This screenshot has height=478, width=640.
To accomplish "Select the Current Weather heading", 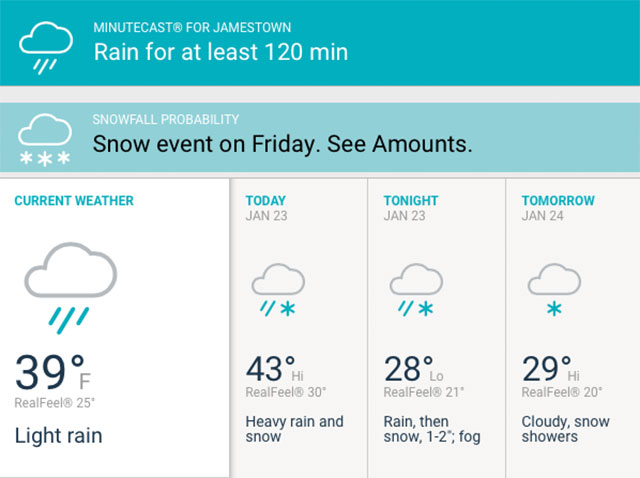I will point(74,200).
